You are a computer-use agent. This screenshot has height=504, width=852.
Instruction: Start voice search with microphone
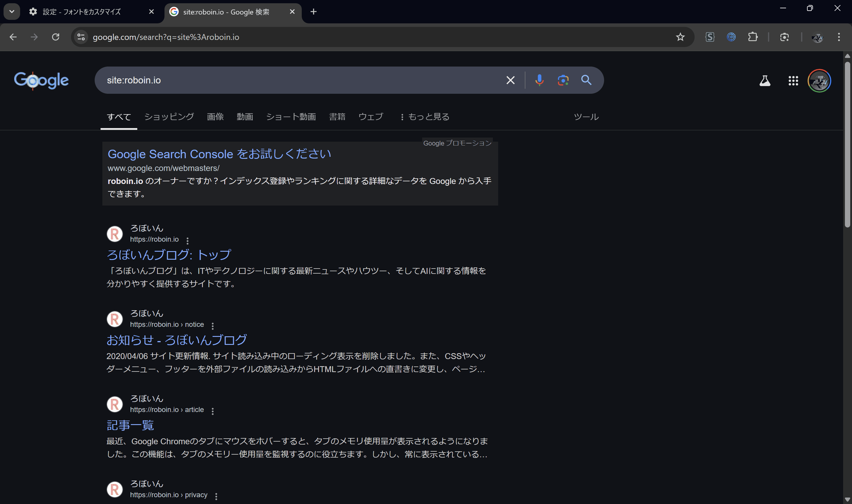tap(539, 80)
